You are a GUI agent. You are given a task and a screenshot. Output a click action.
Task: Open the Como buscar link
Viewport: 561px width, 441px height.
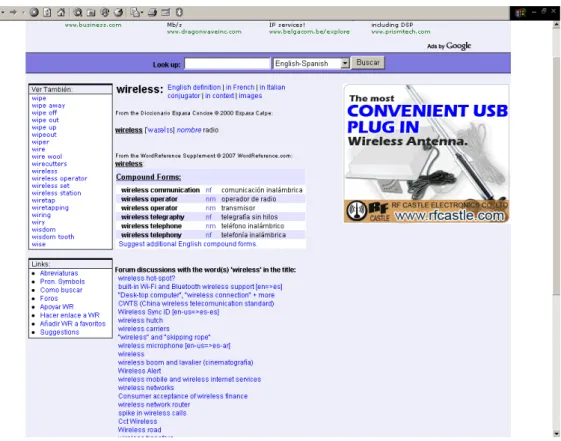[x=61, y=290]
